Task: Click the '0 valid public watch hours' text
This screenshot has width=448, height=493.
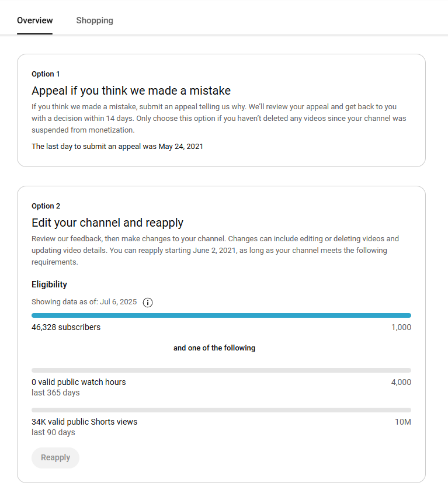Action: 79,382
